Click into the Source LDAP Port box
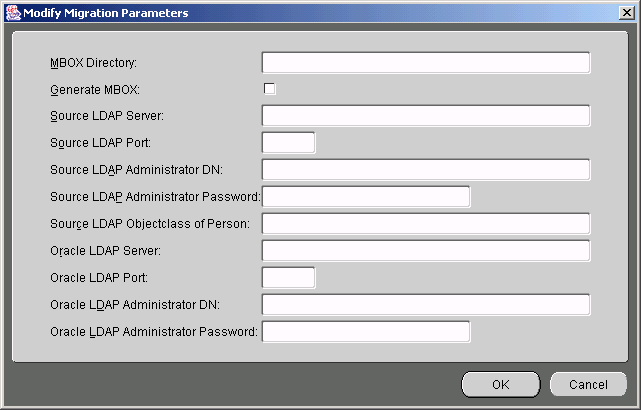The width and height of the screenshot is (641, 410). click(288, 143)
